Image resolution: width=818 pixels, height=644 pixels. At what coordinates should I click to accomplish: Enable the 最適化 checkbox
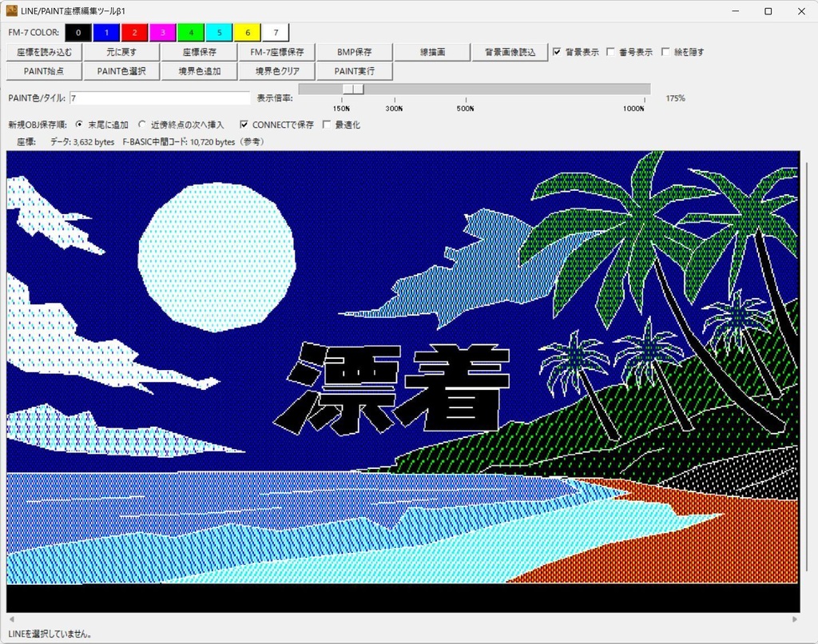(327, 124)
